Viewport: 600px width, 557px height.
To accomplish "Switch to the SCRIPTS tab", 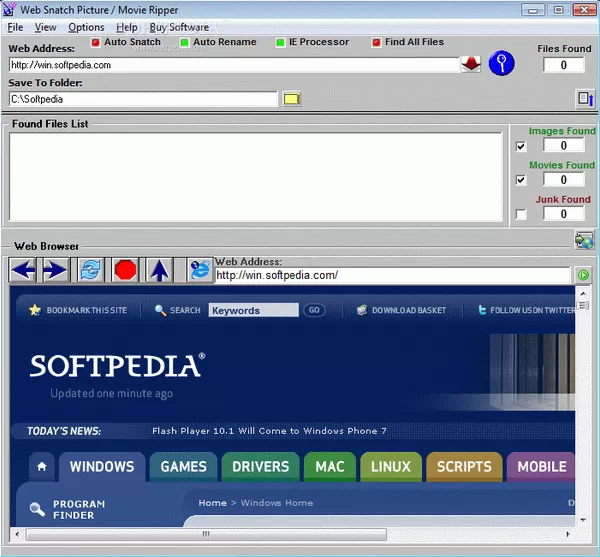I will [x=464, y=466].
